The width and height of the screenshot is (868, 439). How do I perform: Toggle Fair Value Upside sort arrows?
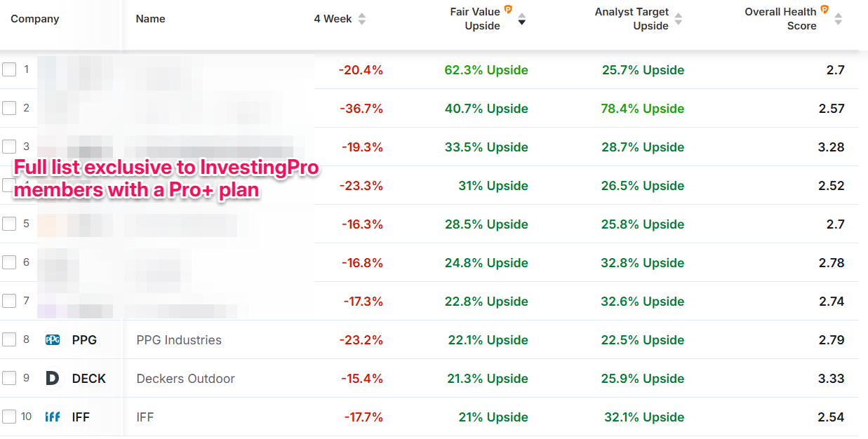tap(521, 19)
